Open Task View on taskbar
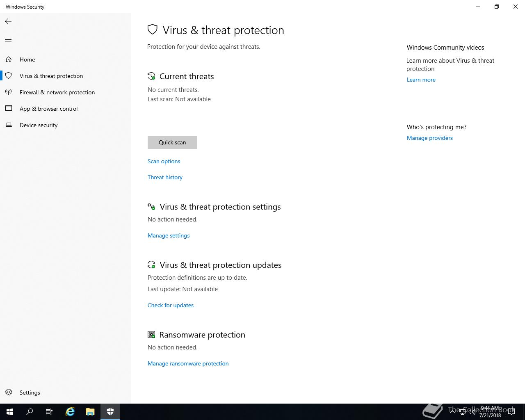The height and width of the screenshot is (420, 525). click(x=49, y=412)
